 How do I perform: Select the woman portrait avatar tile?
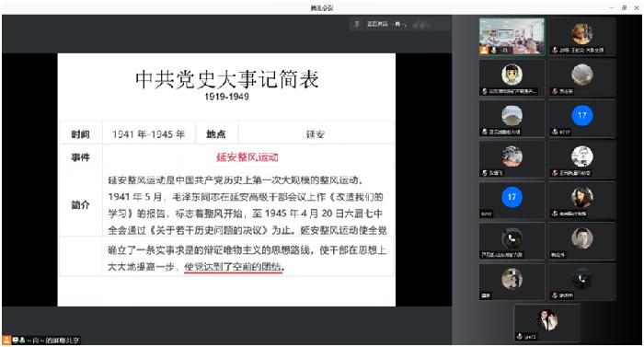pyautogui.click(x=582, y=201)
